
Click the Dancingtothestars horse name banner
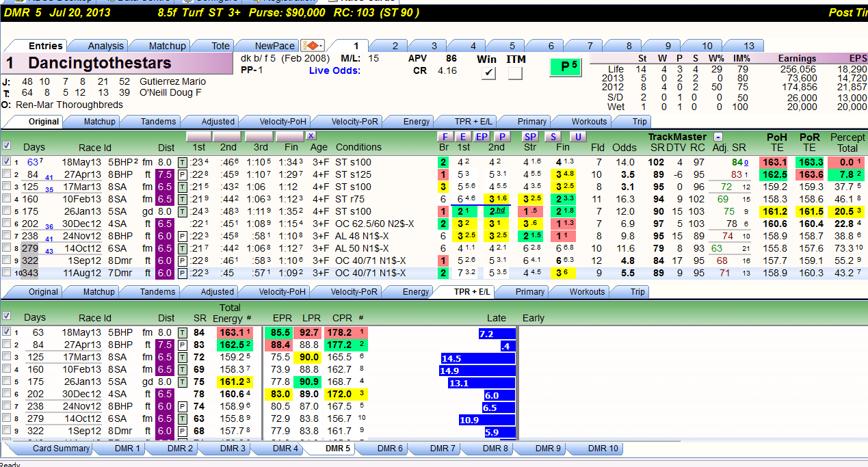point(118,64)
